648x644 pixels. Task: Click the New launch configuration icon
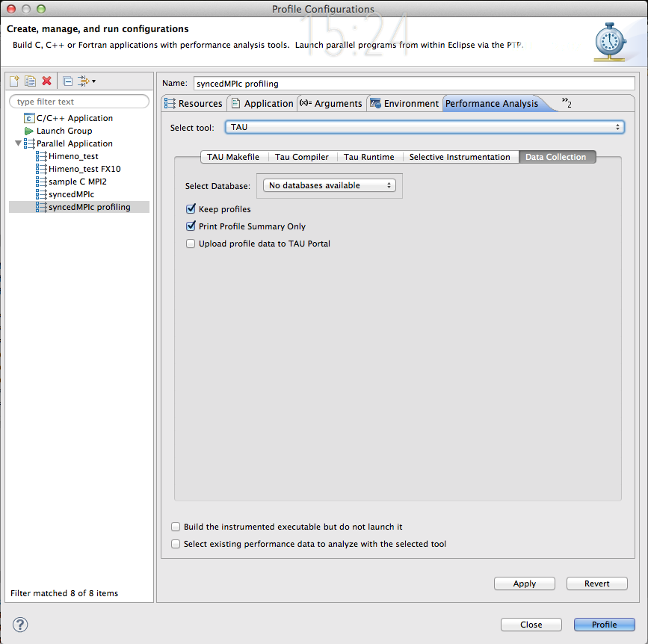tap(14, 81)
